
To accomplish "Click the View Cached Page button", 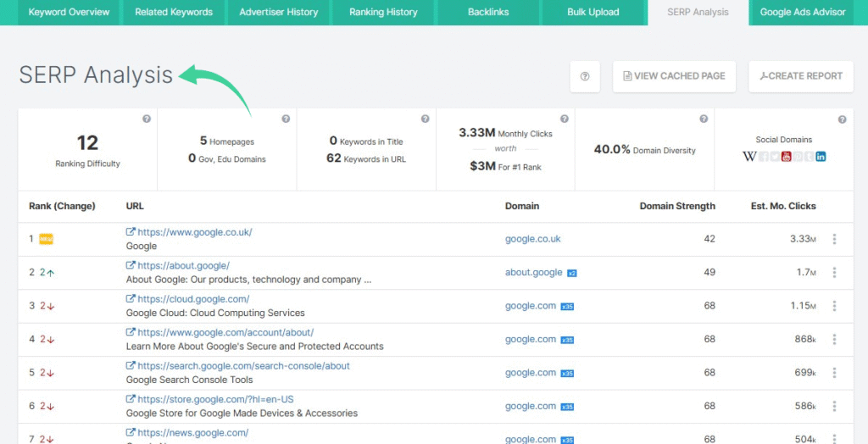I will [x=674, y=76].
